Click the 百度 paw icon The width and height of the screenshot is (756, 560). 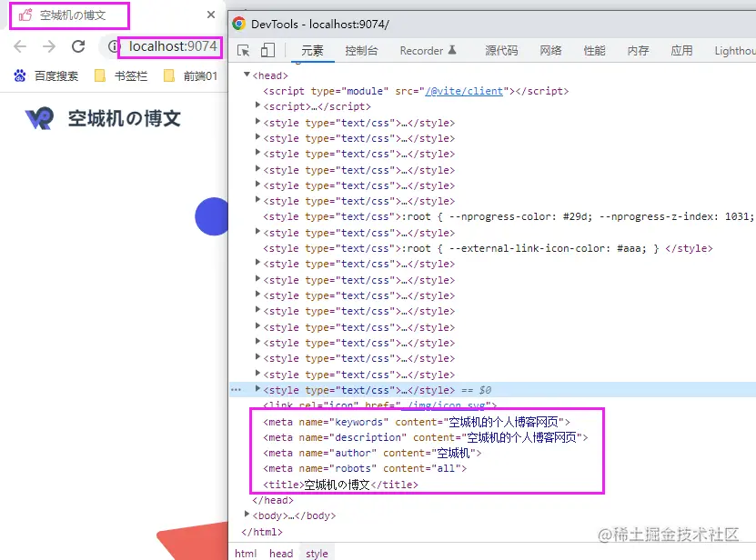pyautogui.click(x=20, y=75)
